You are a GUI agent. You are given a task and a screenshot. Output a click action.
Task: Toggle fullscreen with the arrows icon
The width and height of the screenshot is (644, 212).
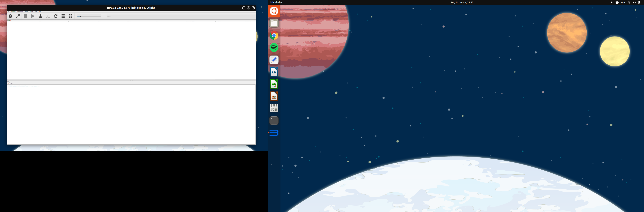tap(18, 16)
